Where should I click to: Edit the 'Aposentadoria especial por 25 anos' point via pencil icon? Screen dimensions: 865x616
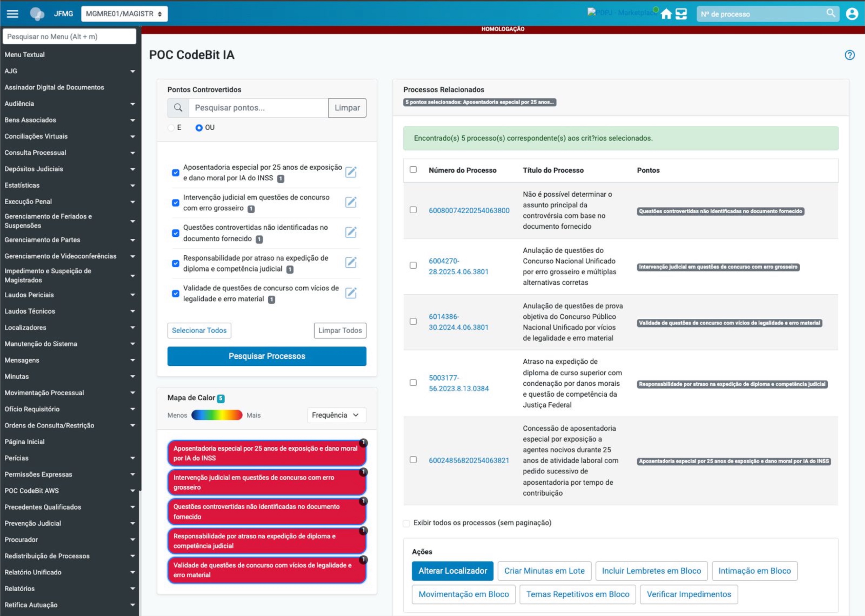coord(351,172)
